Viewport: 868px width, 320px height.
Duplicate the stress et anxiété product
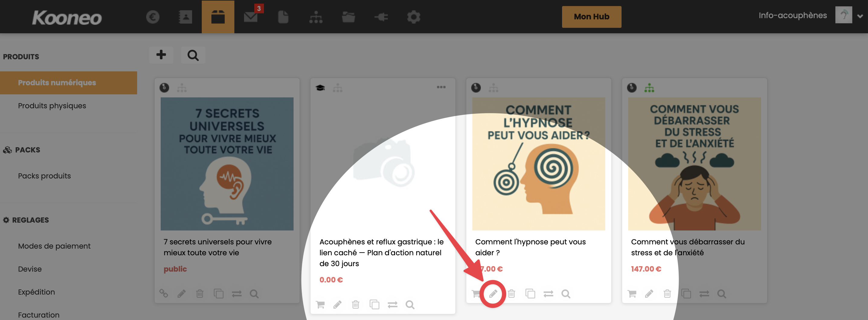coord(686,294)
